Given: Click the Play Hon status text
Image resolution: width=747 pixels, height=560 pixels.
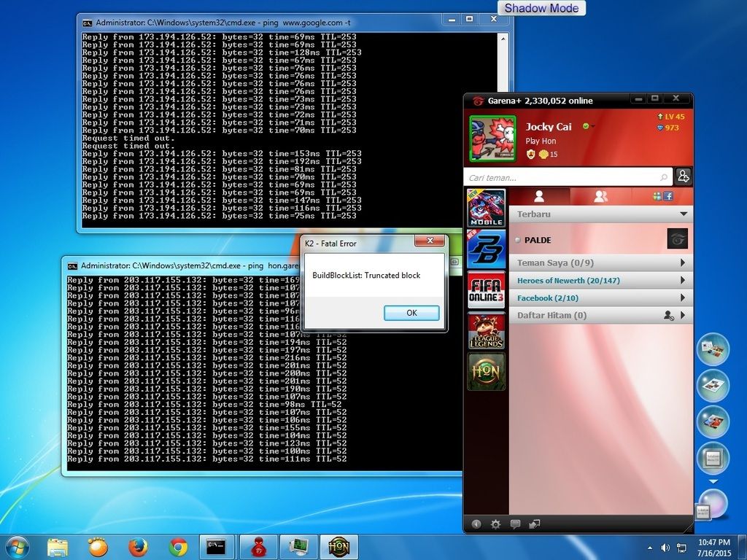Looking at the screenshot, I should pyautogui.click(x=541, y=141).
